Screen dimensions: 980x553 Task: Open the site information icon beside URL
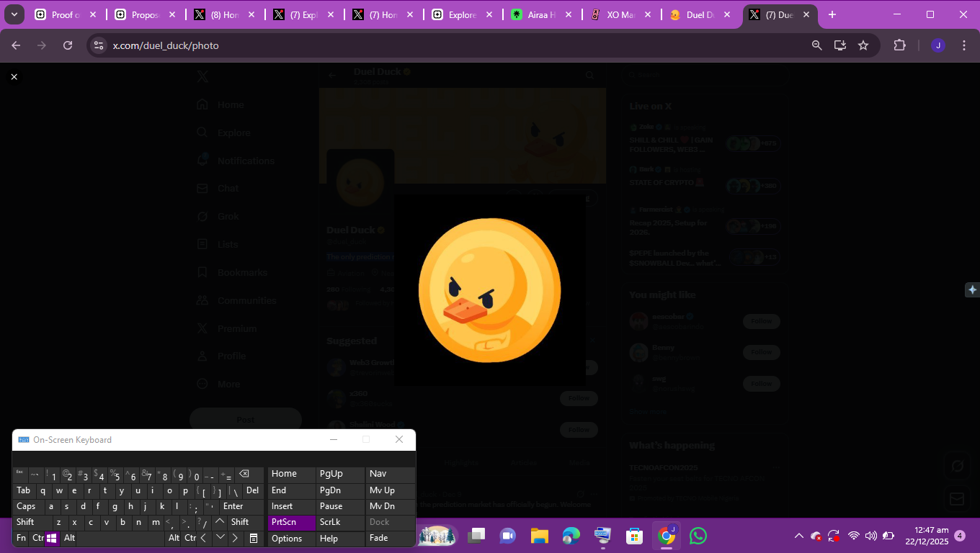[99, 45]
